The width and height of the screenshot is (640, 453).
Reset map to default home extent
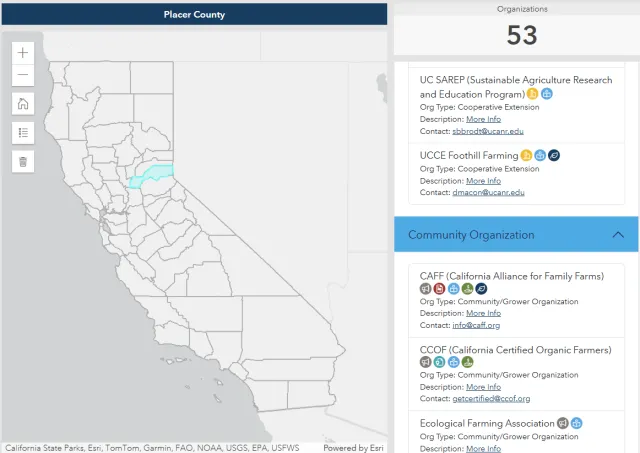(x=24, y=104)
